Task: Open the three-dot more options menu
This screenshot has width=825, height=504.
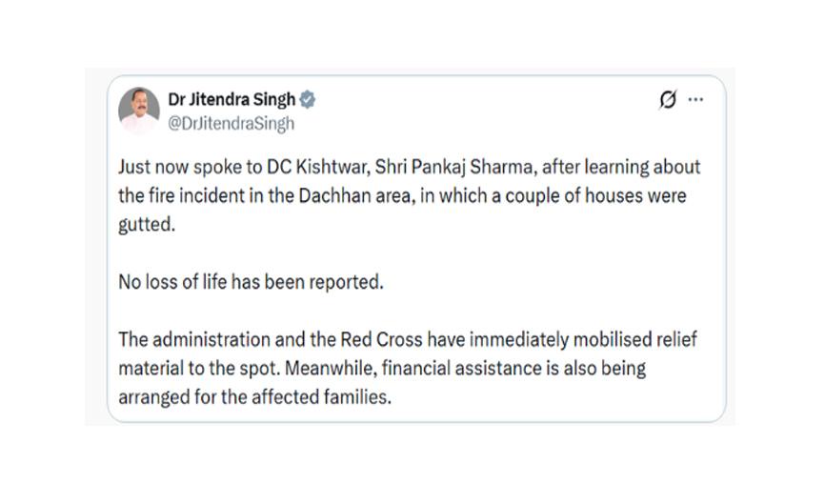Action: click(696, 100)
